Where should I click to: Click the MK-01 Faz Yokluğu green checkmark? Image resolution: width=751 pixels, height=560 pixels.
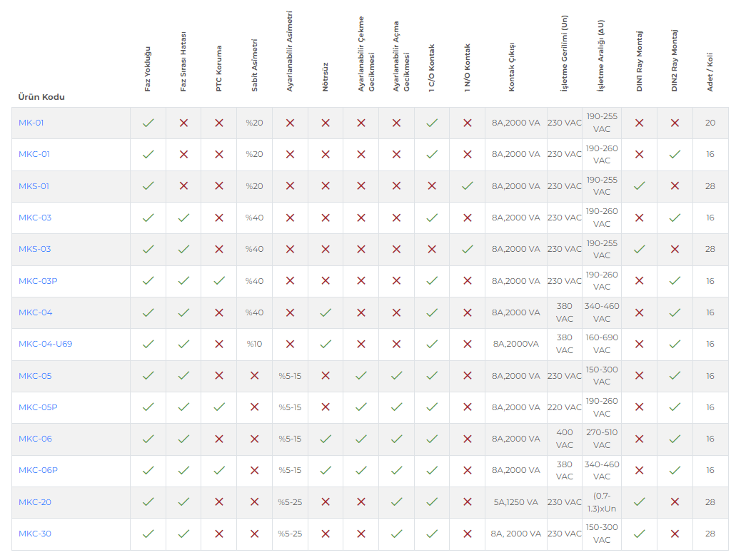[x=148, y=123]
